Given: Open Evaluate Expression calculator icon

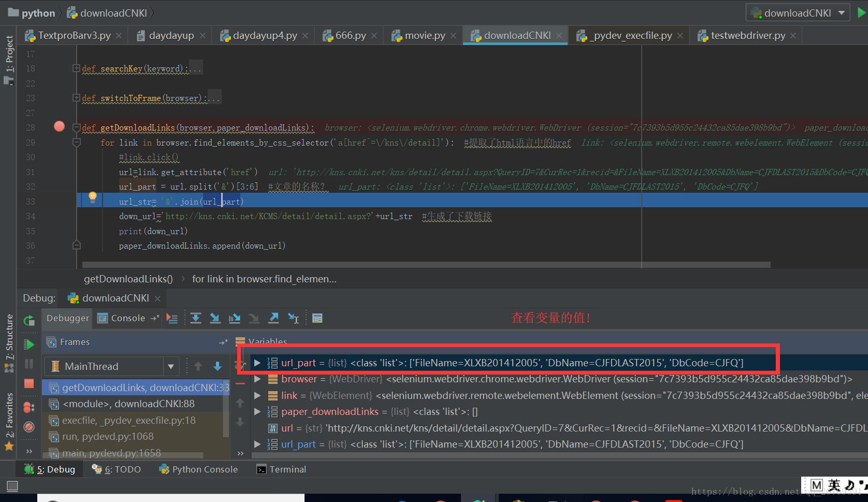Looking at the screenshot, I should pyautogui.click(x=317, y=319).
